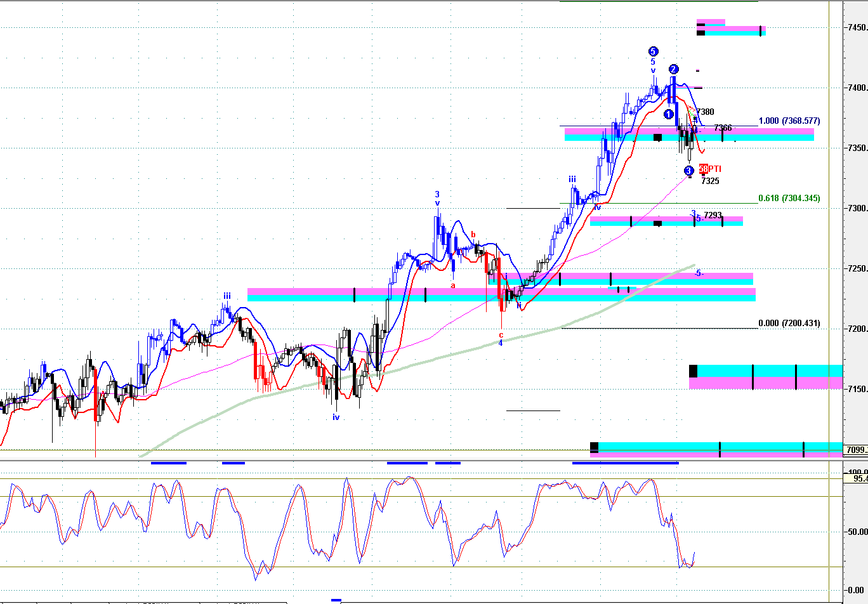Select the 0.000 (7200.431) Fibonacci label
Image resolution: width=868 pixels, height=604 pixels.
[789, 323]
